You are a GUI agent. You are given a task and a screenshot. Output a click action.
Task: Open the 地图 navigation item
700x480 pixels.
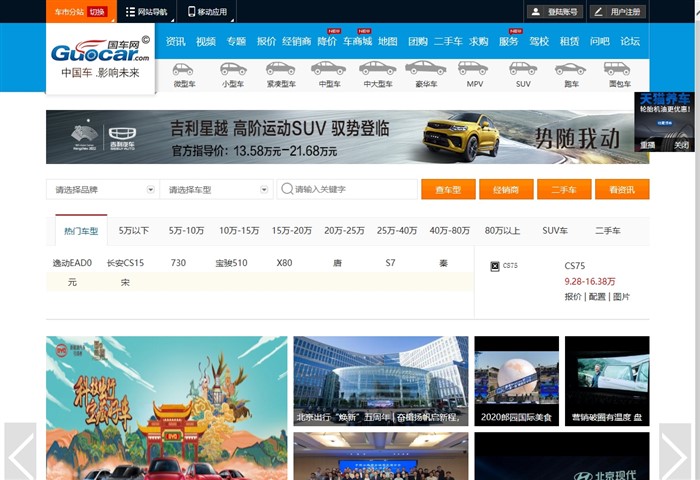[x=388, y=42]
